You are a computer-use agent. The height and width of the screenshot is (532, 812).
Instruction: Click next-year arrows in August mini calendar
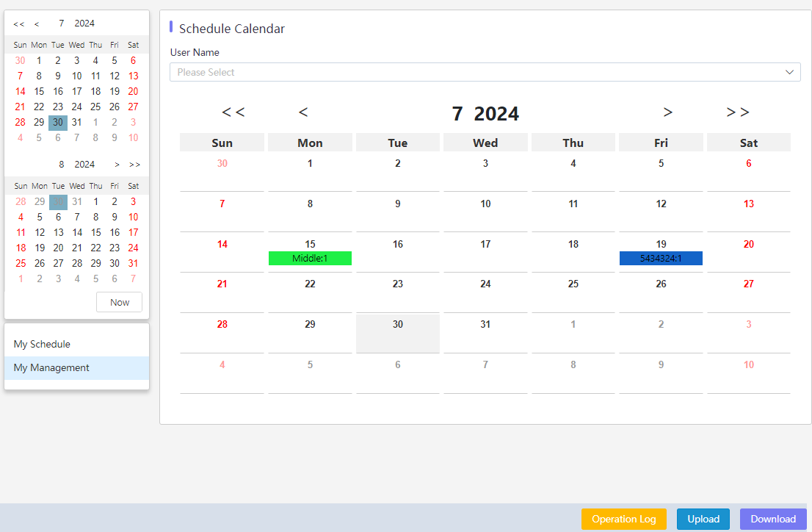point(134,165)
